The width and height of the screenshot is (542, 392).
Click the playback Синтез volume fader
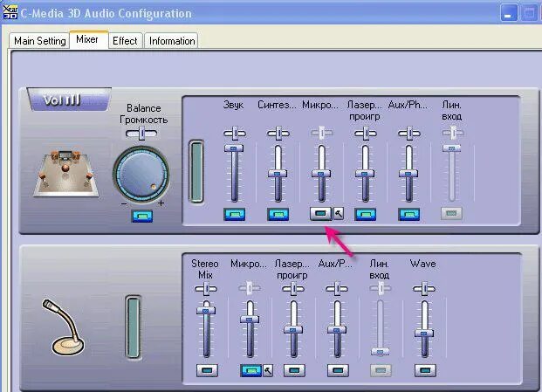tap(278, 174)
